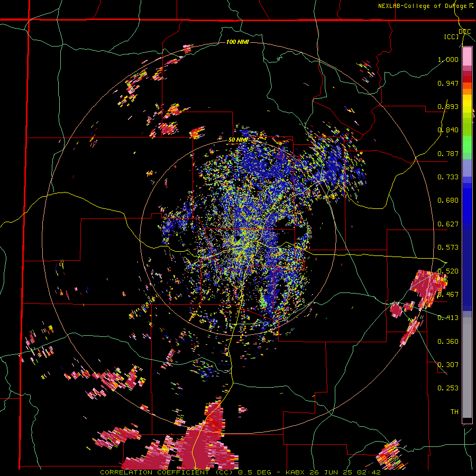Viewport: 476px width, 476px height.
Task: Select the 0.573 scale value
Action: 448,248
